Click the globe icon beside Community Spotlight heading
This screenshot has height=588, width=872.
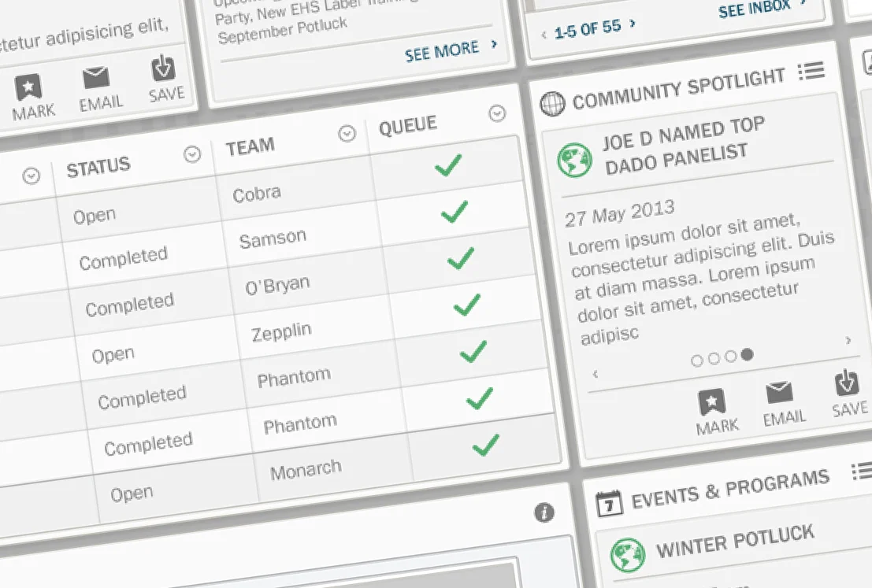552,103
